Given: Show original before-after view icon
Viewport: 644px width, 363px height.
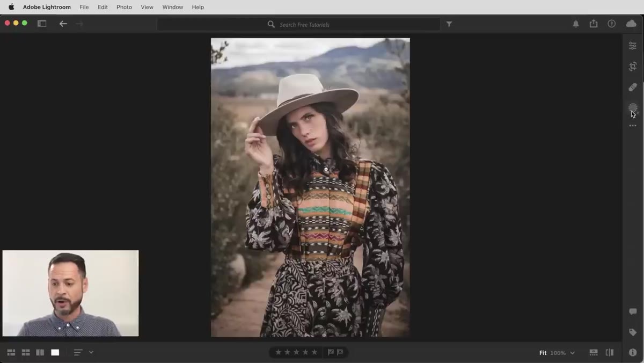Looking at the screenshot, I should click(x=610, y=353).
